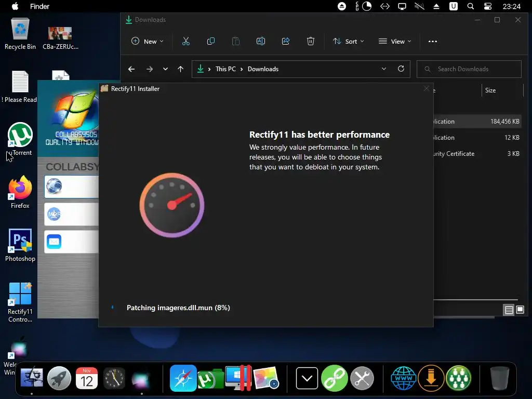Click the Search Downloads input field
Screen dimensions: 532x399
469,69
